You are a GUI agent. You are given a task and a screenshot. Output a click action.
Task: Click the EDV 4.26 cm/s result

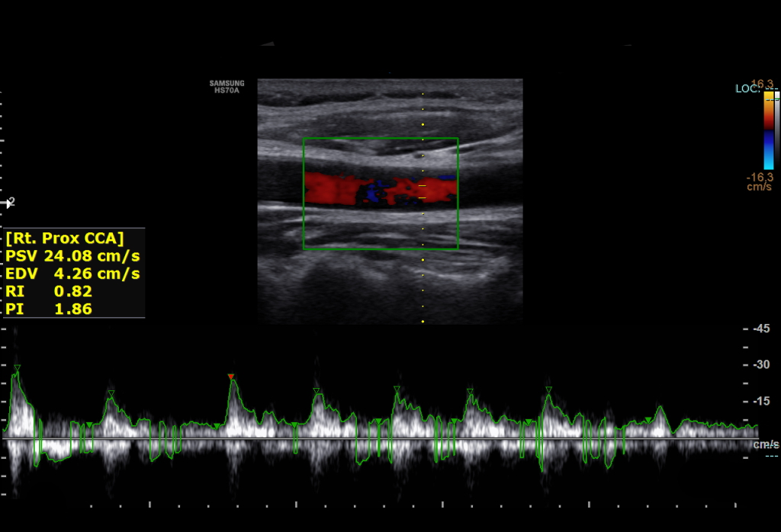pos(73,273)
